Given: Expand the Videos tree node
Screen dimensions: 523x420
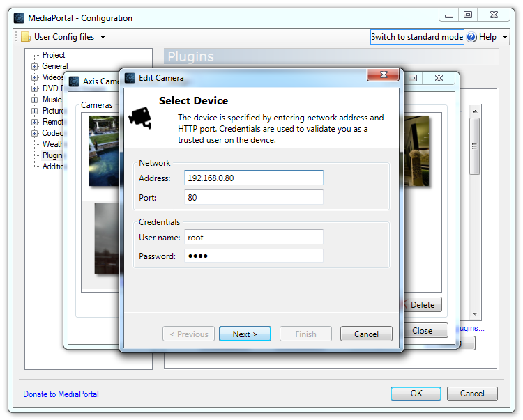Looking at the screenshot, I should [x=34, y=77].
